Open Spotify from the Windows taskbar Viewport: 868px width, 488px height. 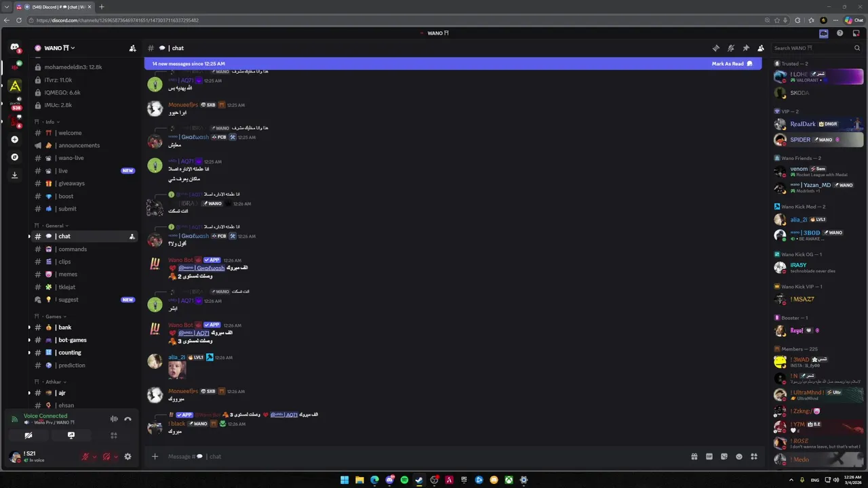(404, 480)
